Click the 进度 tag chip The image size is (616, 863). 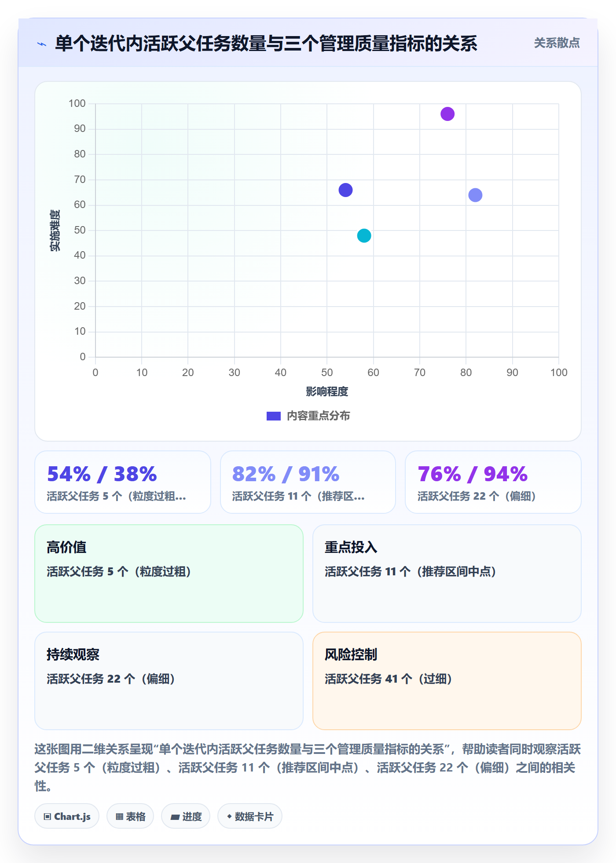point(186,816)
